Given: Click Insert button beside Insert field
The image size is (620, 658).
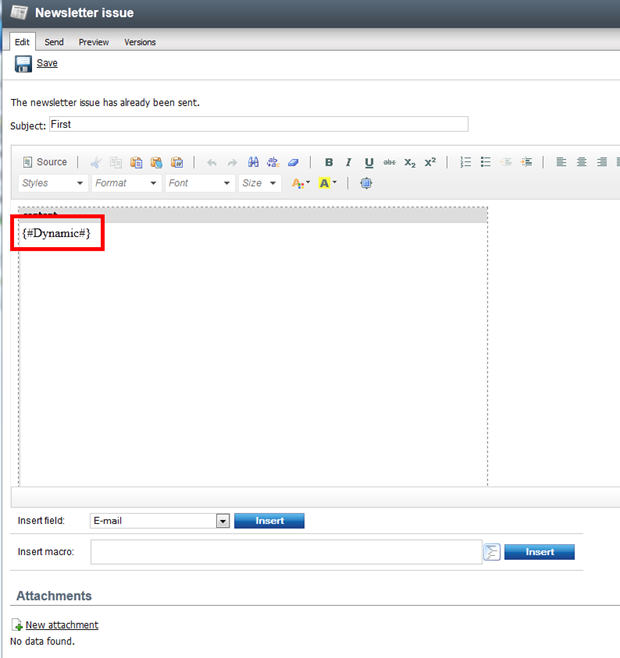Looking at the screenshot, I should click(269, 521).
